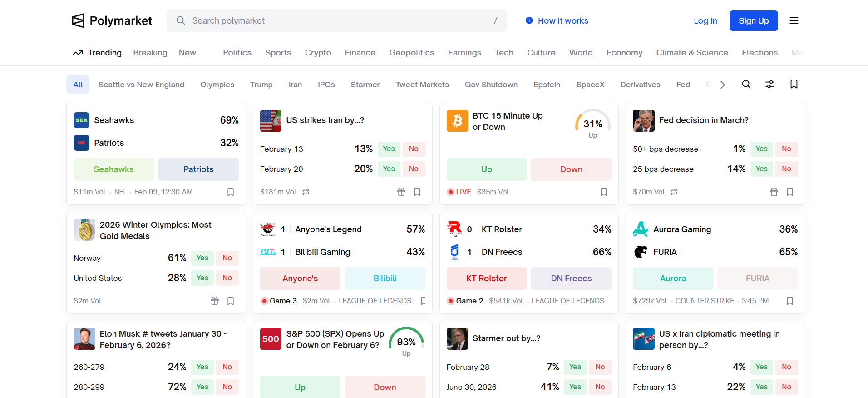
Task: Click the Bilibili Gaming team logo
Action: 268,252
